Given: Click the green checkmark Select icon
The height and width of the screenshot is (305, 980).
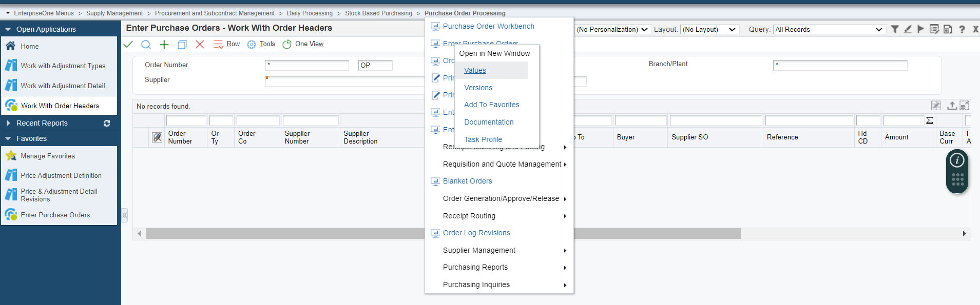Looking at the screenshot, I should [128, 45].
